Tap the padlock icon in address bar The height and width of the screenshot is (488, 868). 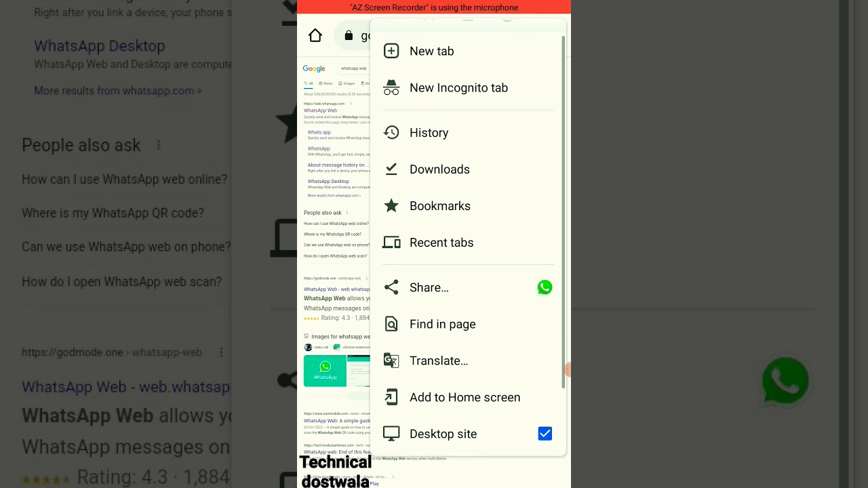[x=349, y=36]
